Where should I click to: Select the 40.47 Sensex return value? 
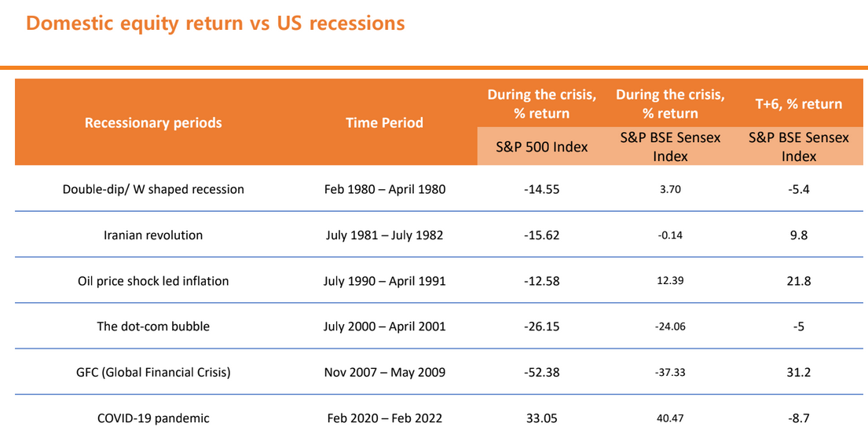tap(672, 418)
